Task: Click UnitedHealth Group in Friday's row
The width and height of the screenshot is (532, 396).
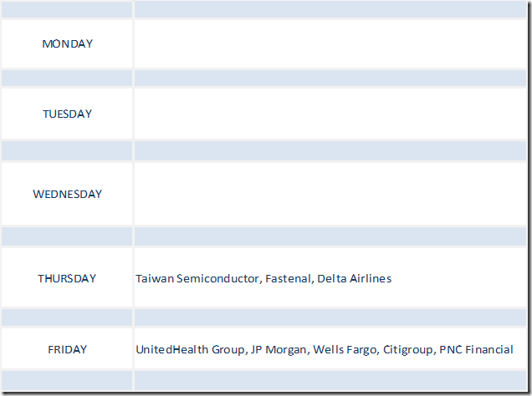Action: click(x=191, y=349)
